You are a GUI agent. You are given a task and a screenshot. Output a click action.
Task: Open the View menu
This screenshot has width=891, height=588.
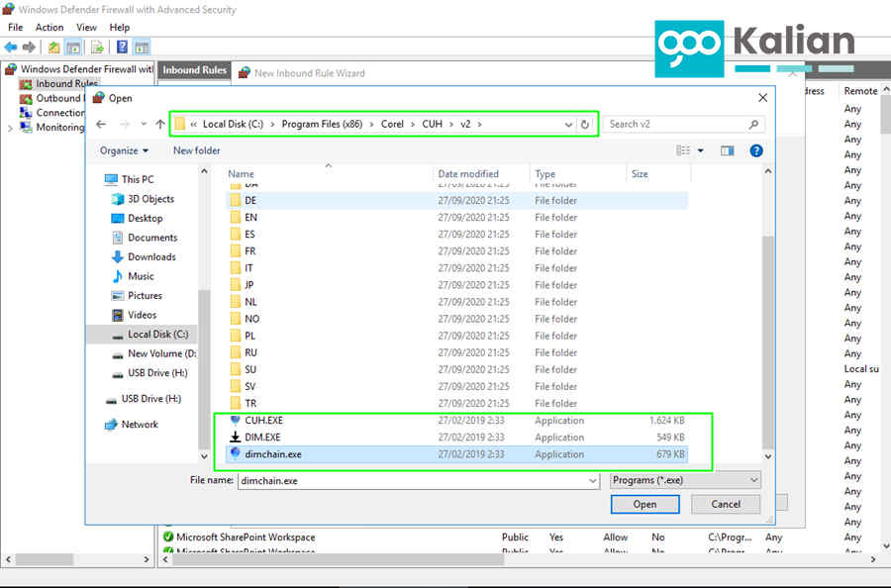[86, 28]
